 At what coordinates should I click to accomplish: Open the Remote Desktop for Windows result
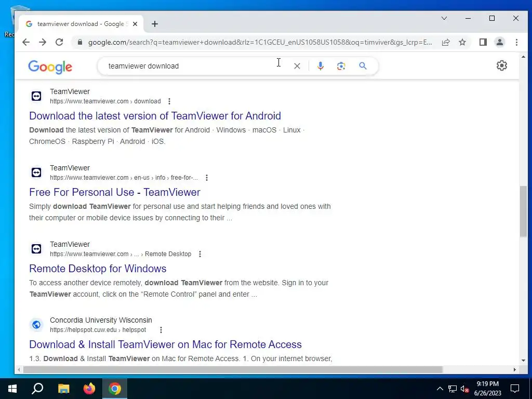coord(98,269)
